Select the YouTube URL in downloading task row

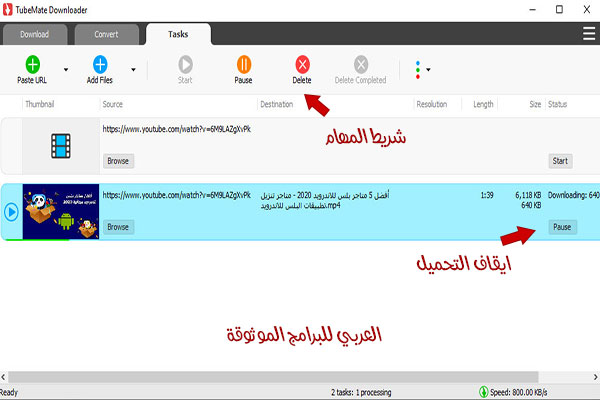tap(176, 195)
